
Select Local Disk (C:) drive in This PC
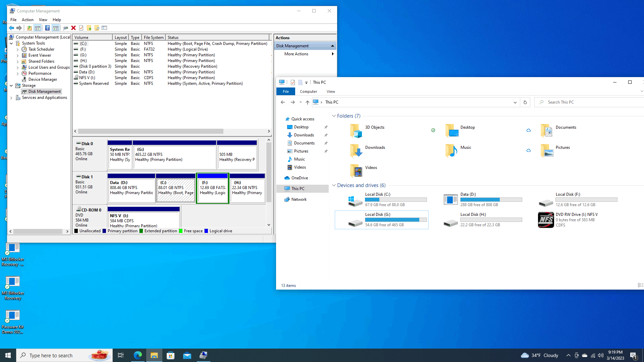382,200
